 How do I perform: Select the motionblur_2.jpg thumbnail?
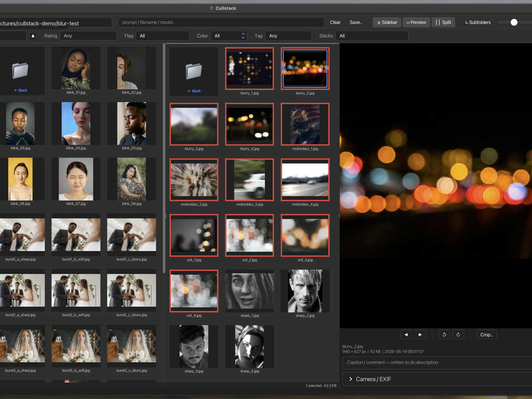point(194,180)
